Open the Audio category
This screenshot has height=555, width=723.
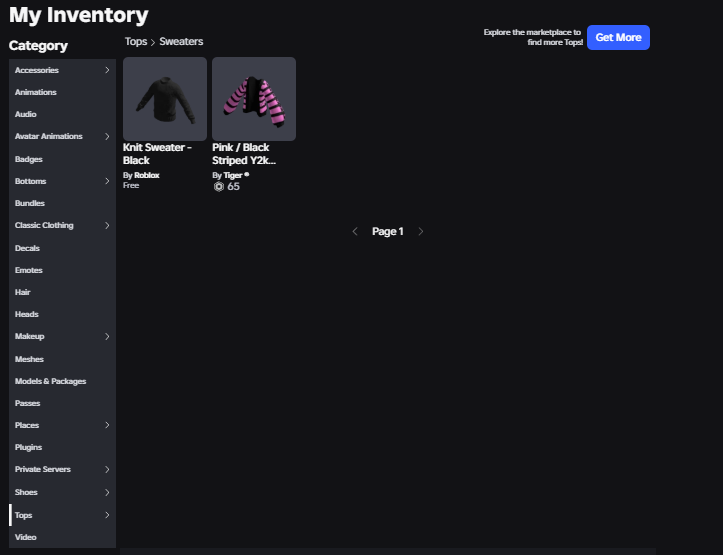(62, 114)
